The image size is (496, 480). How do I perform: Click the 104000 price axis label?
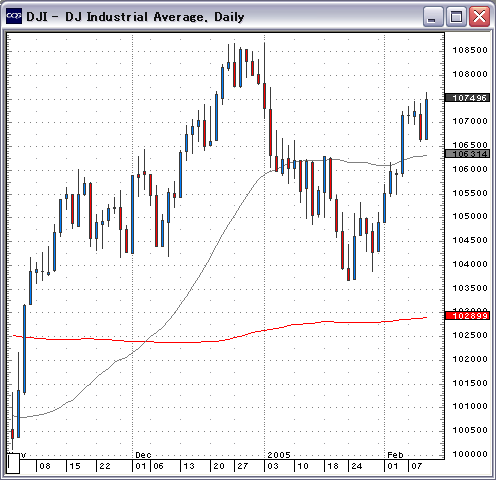470,264
